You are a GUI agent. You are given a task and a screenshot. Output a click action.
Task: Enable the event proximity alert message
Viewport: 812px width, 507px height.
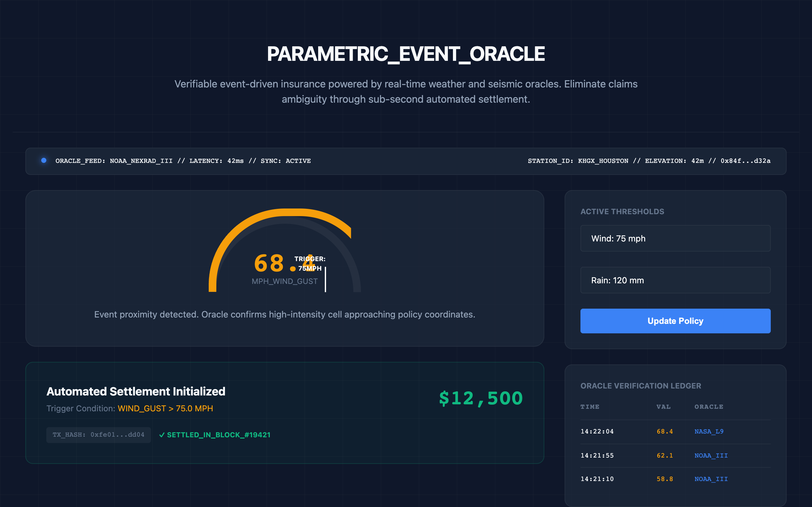285,315
